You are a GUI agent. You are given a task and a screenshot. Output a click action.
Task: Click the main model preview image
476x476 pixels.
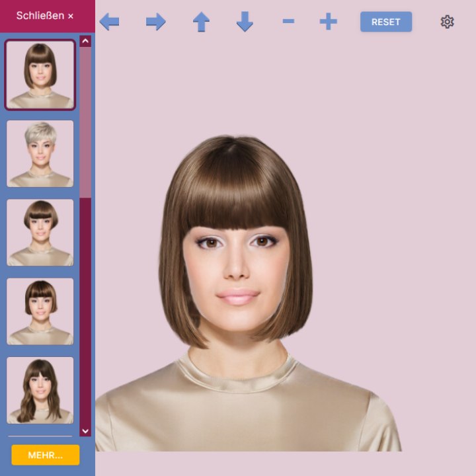[249, 293]
